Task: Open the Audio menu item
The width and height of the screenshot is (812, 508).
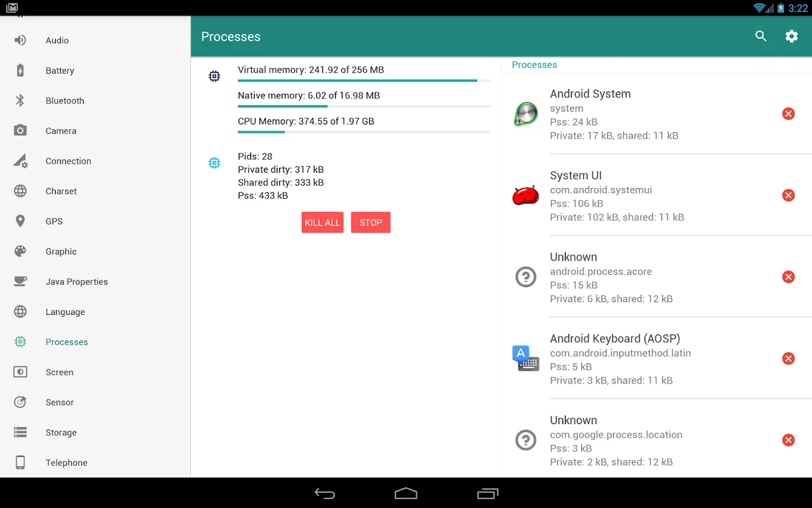Action: 95,40
